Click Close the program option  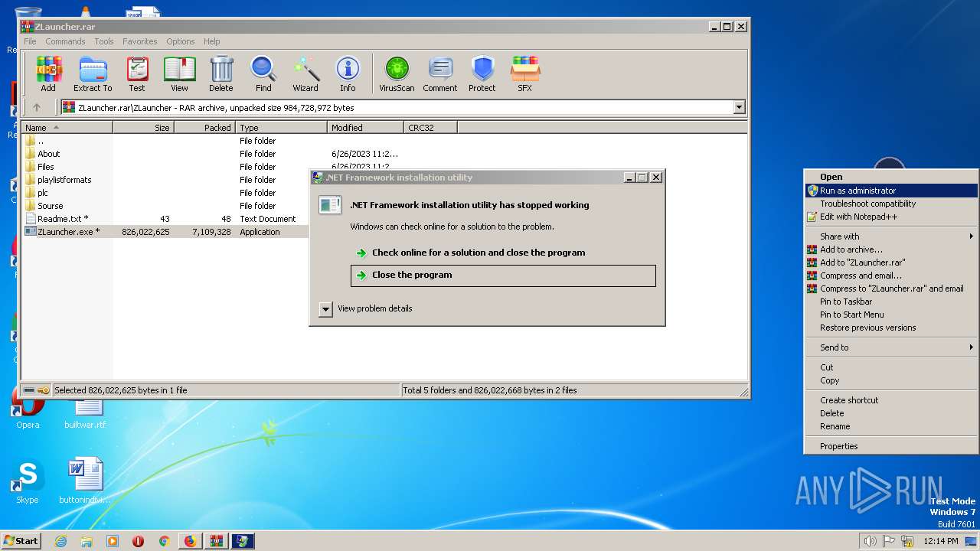coord(503,275)
